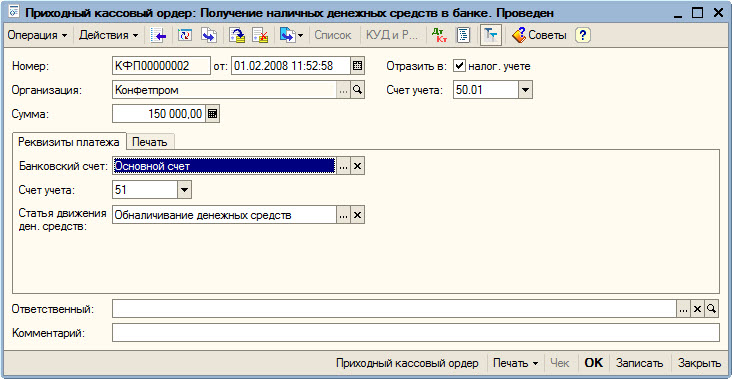Viewport: 732px width, 379px height.
Task: Click Статья движения select ellipsis button
Action: (344, 215)
